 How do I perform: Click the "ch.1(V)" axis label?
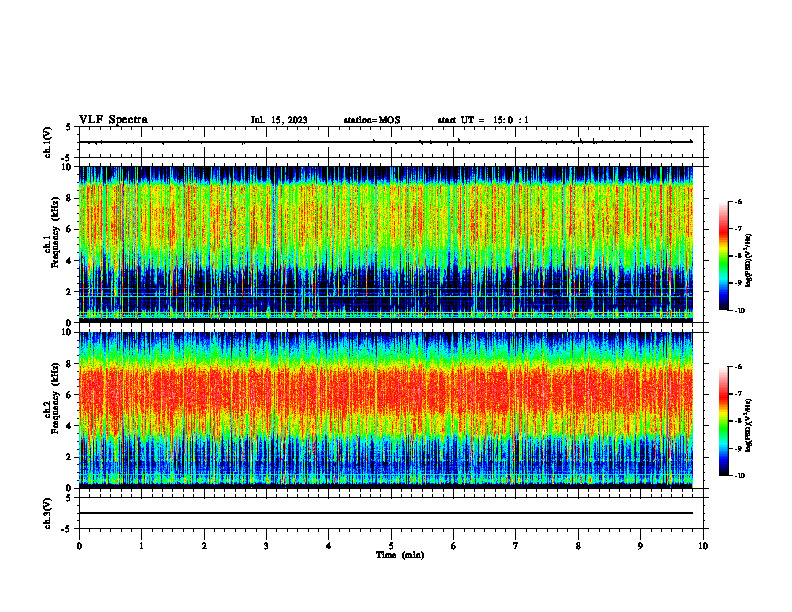(48, 142)
